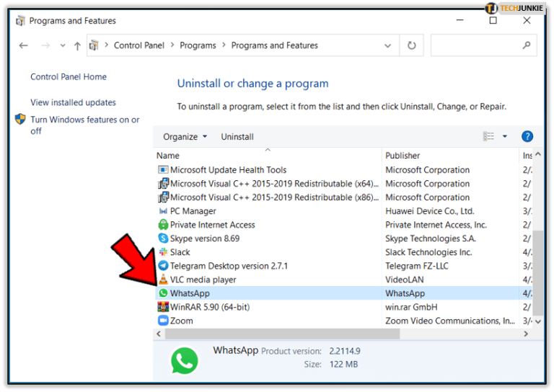Open help via the blue question mark
This screenshot has height=392, width=554.
point(527,136)
